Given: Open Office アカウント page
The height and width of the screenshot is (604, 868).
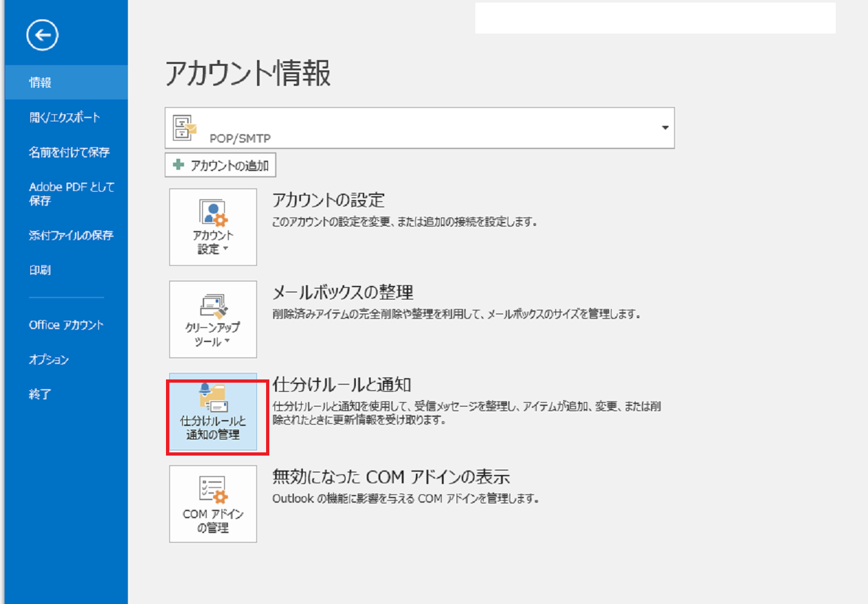Looking at the screenshot, I should (66, 325).
